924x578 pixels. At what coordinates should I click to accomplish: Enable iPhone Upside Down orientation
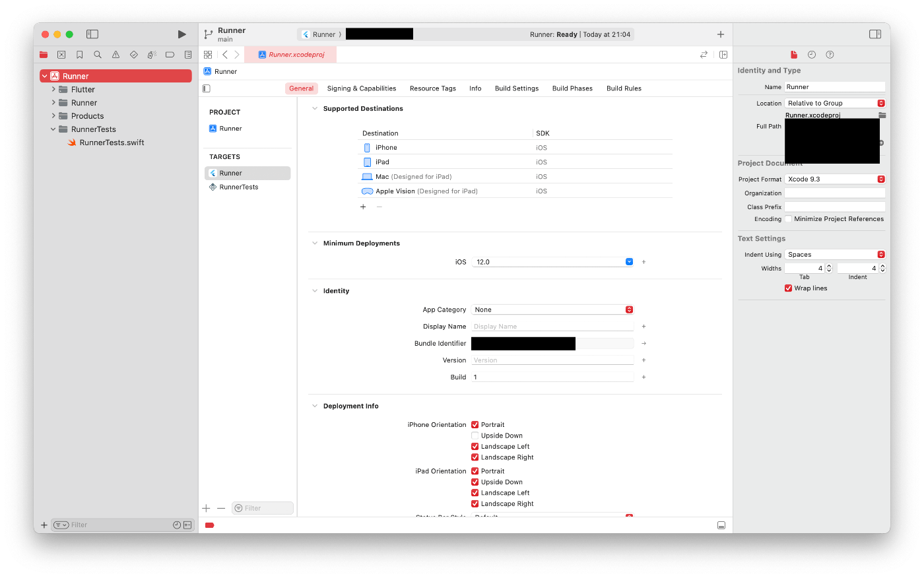pyautogui.click(x=475, y=435)
